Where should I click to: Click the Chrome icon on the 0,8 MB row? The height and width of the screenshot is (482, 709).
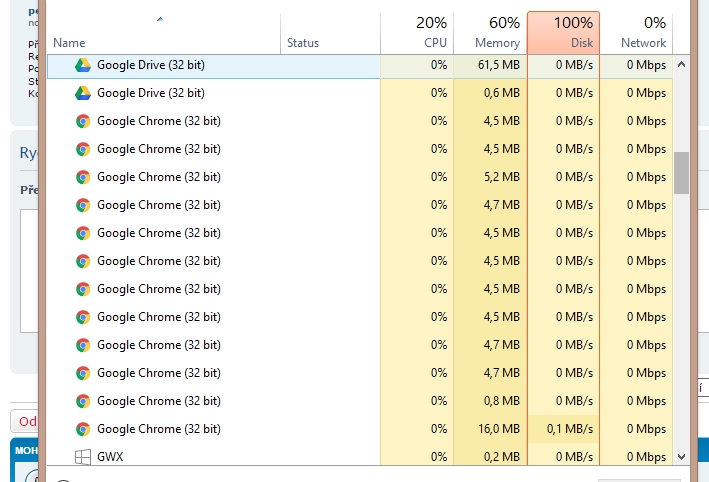[x=83, y=401]
